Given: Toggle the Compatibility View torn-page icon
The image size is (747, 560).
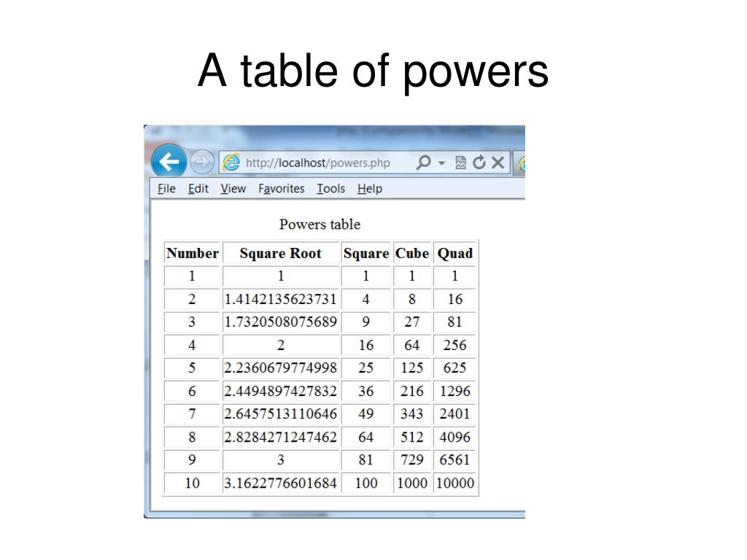Looking at the screenshot, I should pyautogui.click(x=460, y=163).
